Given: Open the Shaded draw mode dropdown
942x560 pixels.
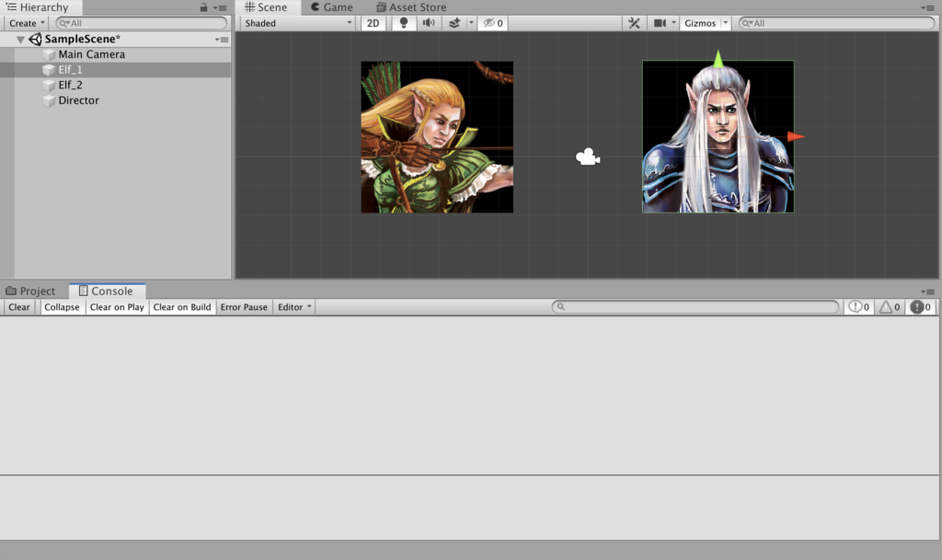Looking at the screenshot, I should click(294, 23).
